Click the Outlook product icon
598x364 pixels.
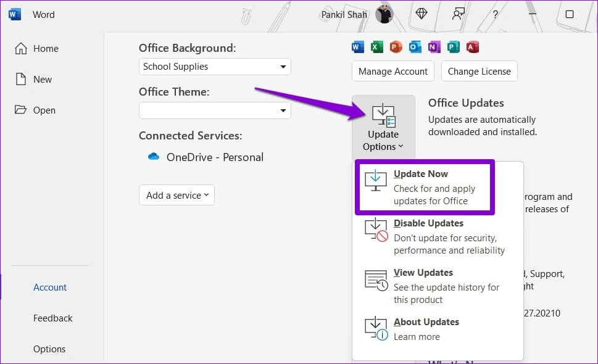pyautogui.click(x=415, y=47)
